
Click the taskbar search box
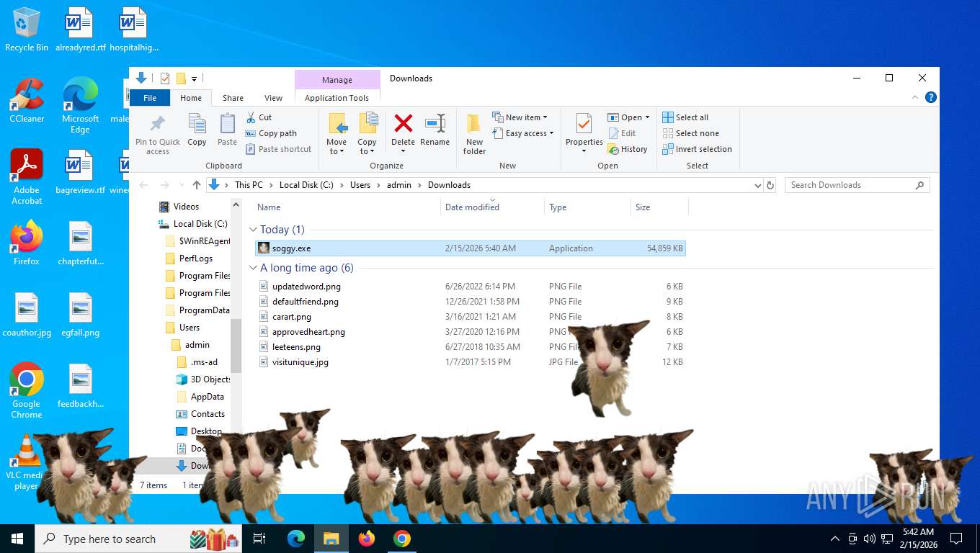138,539
